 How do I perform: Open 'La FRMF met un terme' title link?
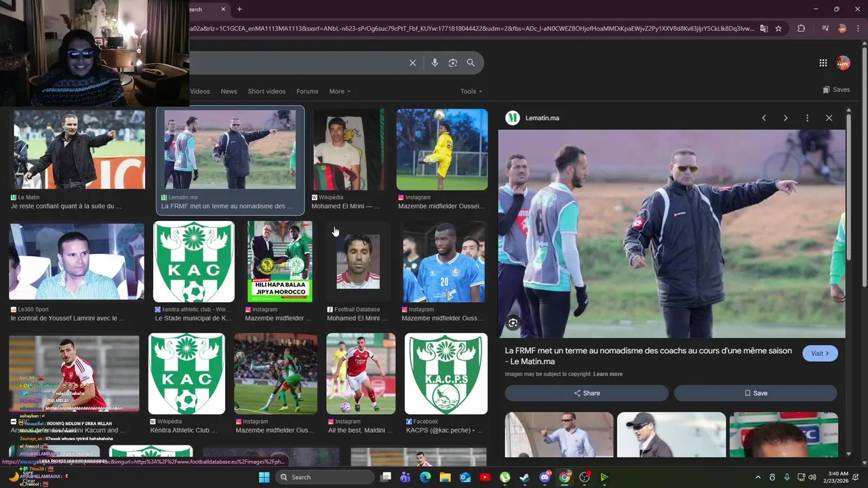(x=648, y=356)
